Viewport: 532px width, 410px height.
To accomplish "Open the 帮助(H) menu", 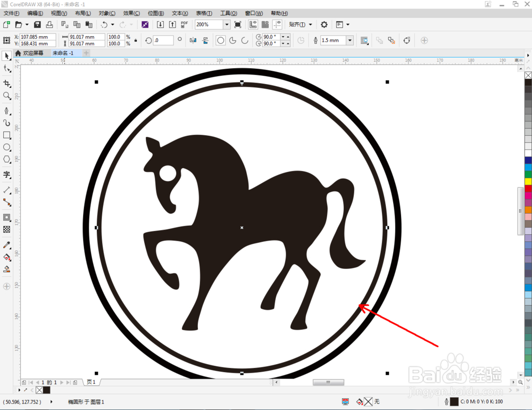I will [x=279, y=13].
